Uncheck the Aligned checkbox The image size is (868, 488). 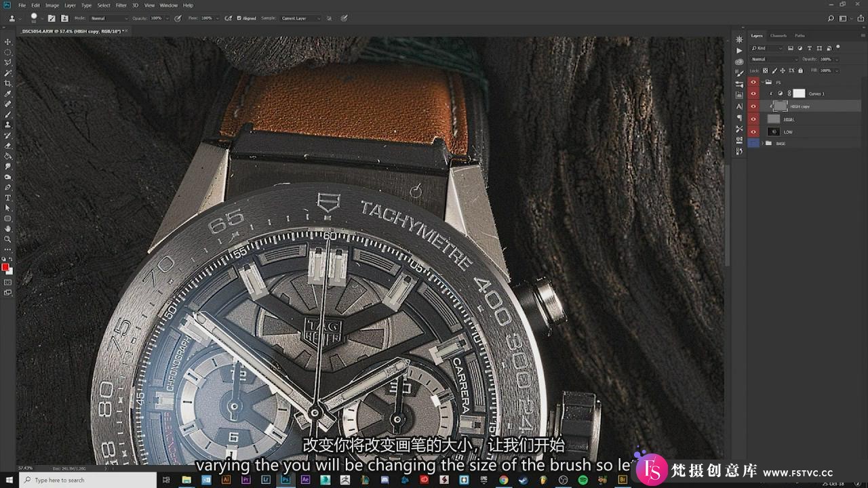point(239,18)
